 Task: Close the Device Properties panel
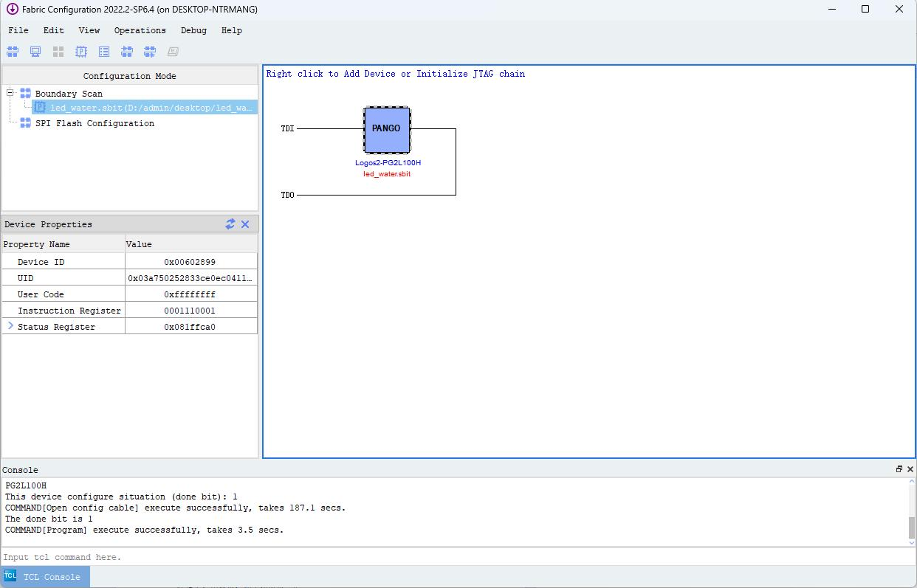coord(245,224)
